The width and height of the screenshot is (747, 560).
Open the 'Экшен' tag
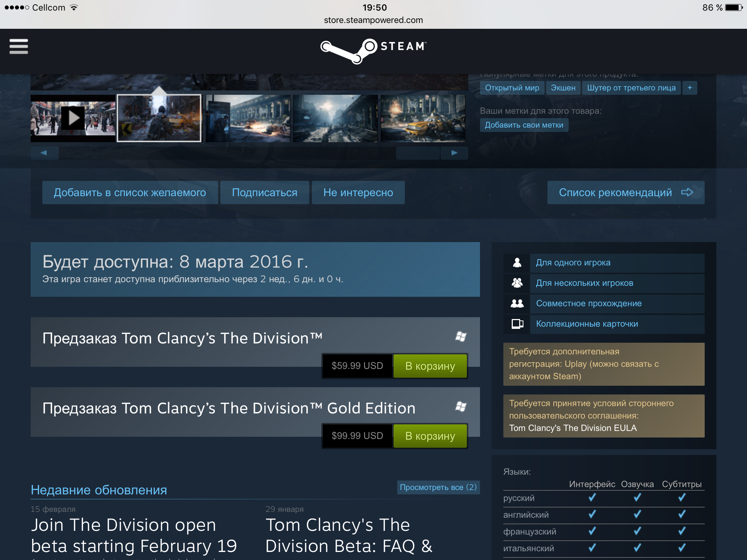coord(563,88)
